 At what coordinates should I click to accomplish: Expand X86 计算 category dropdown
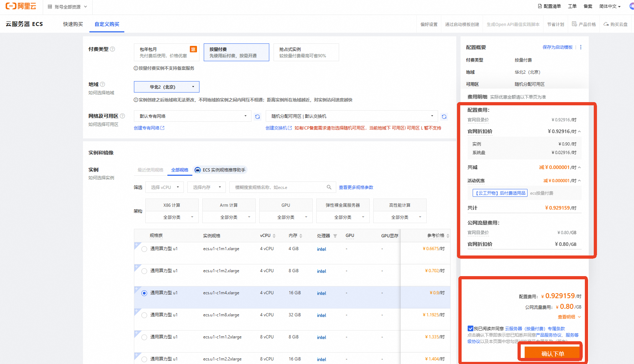click(x=172, y=217)
